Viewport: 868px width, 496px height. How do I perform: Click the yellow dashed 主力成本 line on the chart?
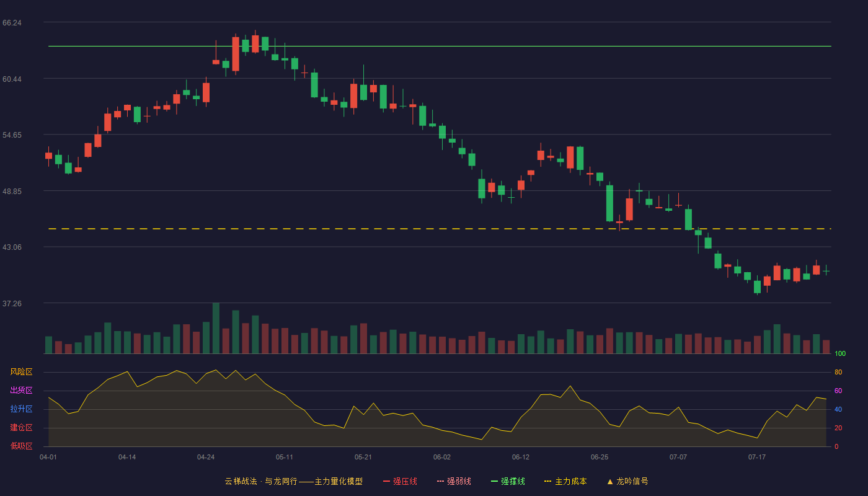pyautogui.click(x=440, y=229)
